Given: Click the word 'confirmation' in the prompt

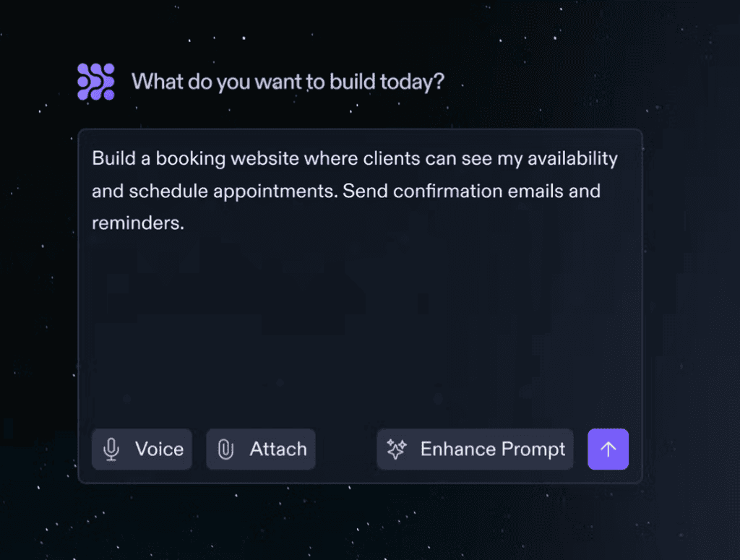Looking at the screenshot, I should point(448,191).
